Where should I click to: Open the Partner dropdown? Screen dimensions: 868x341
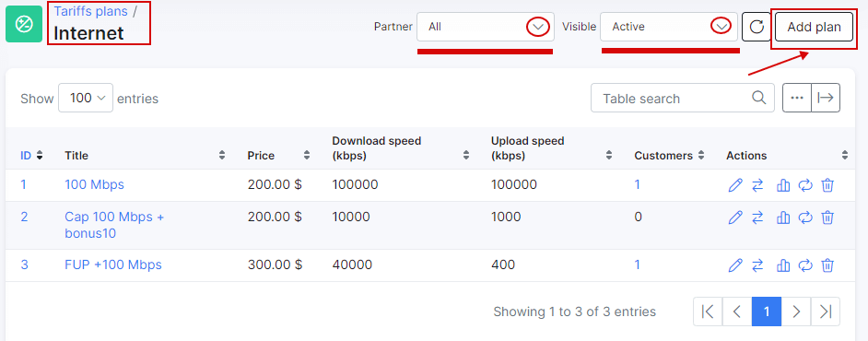[x=486, y=27]
